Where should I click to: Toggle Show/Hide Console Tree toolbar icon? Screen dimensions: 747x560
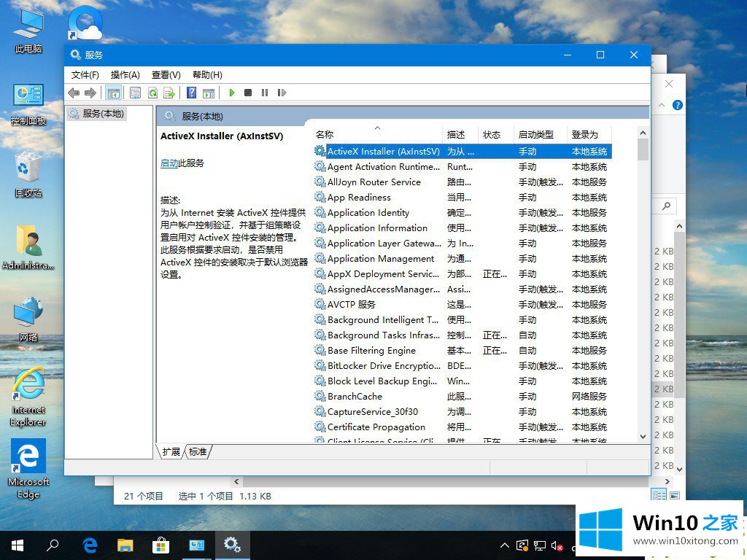[x=113, y=93]
